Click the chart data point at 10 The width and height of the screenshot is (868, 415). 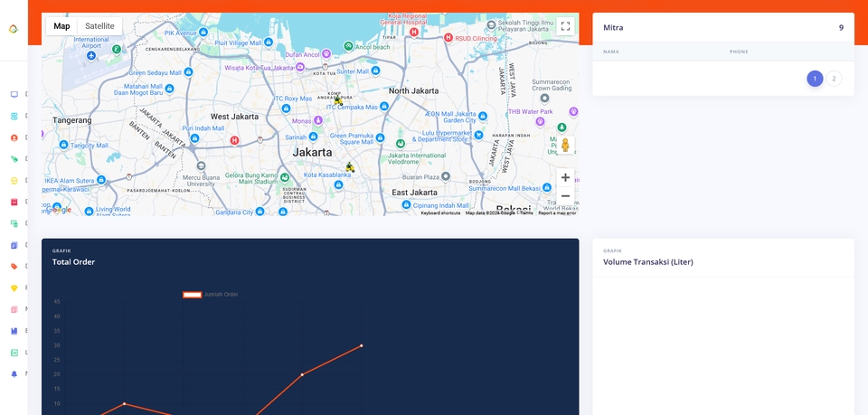tap(124, 404)
